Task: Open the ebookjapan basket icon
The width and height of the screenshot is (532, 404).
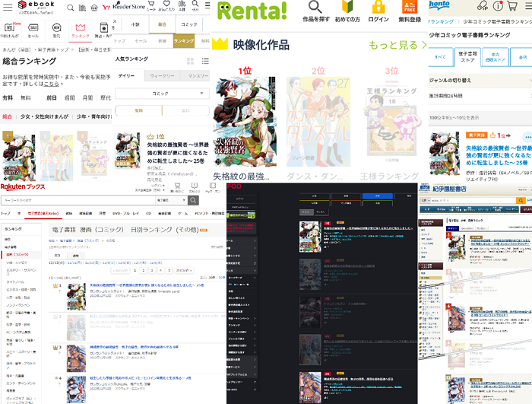Action: [94, 8]
